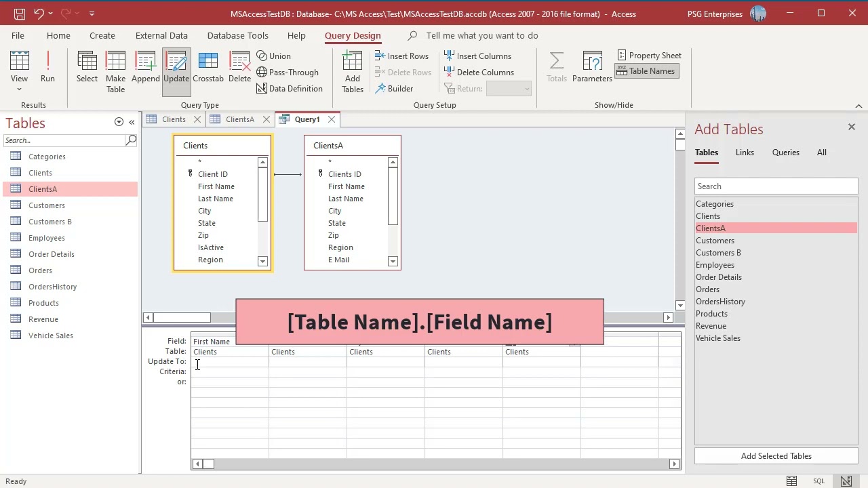Toggle Totals row in the grid
Image resolution: width=868 pixels, height=488 pixels.
(557, 68)
